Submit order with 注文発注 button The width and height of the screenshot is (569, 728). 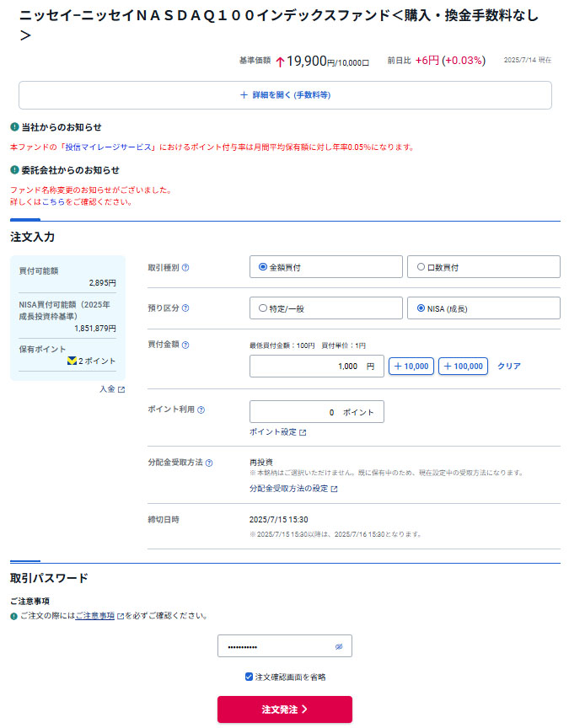284,709
